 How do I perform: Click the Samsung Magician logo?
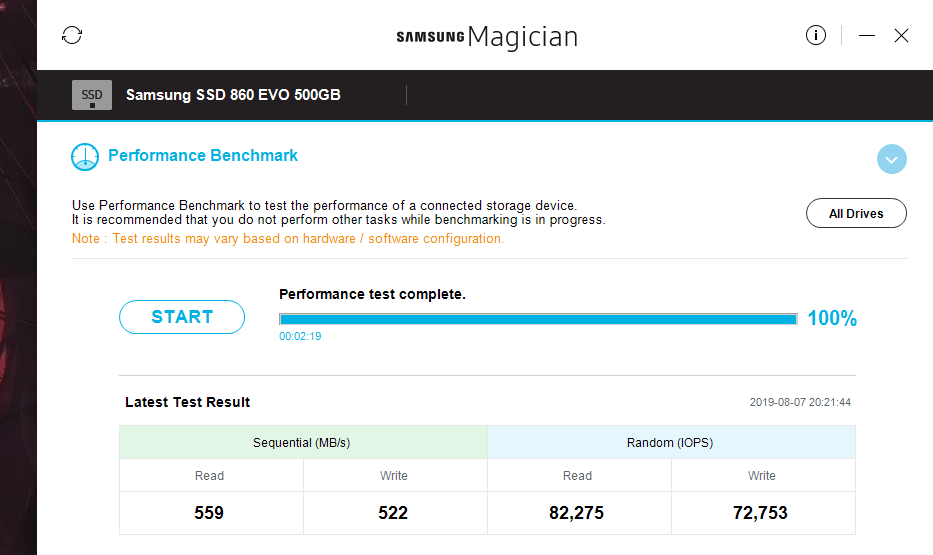point(487,37)
